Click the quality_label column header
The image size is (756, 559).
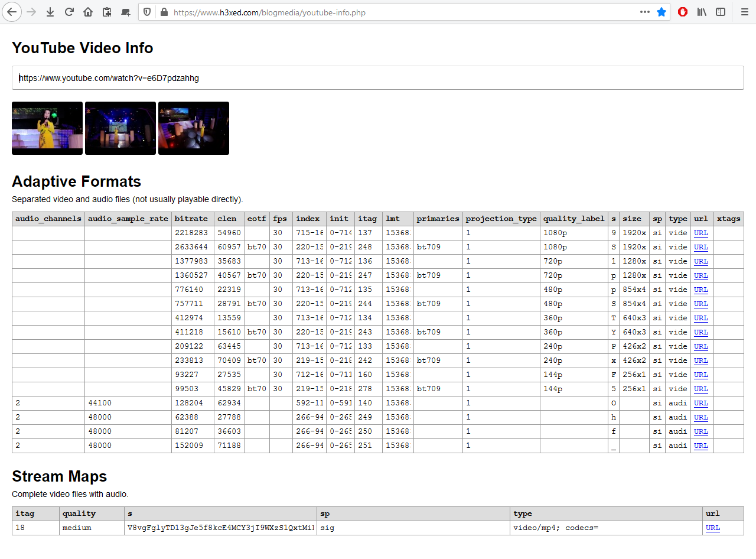coord(574,219)
